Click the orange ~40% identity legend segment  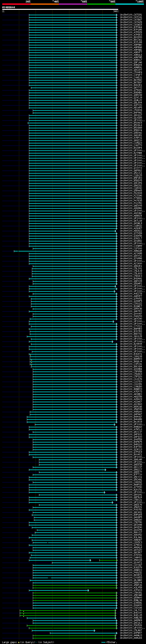pos(45,4)
